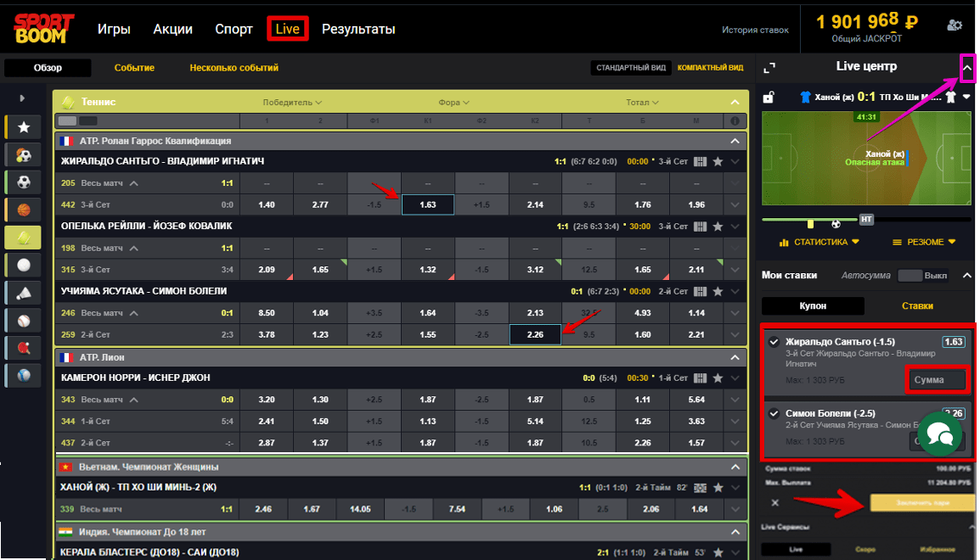Open scoreboard icon for Опелька Рейлли match
Screen dimensions: 980x560
700,226
